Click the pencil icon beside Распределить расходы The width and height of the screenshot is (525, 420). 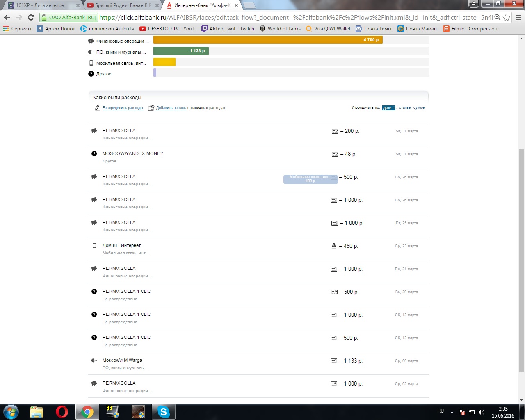click(x=97, y=108)
